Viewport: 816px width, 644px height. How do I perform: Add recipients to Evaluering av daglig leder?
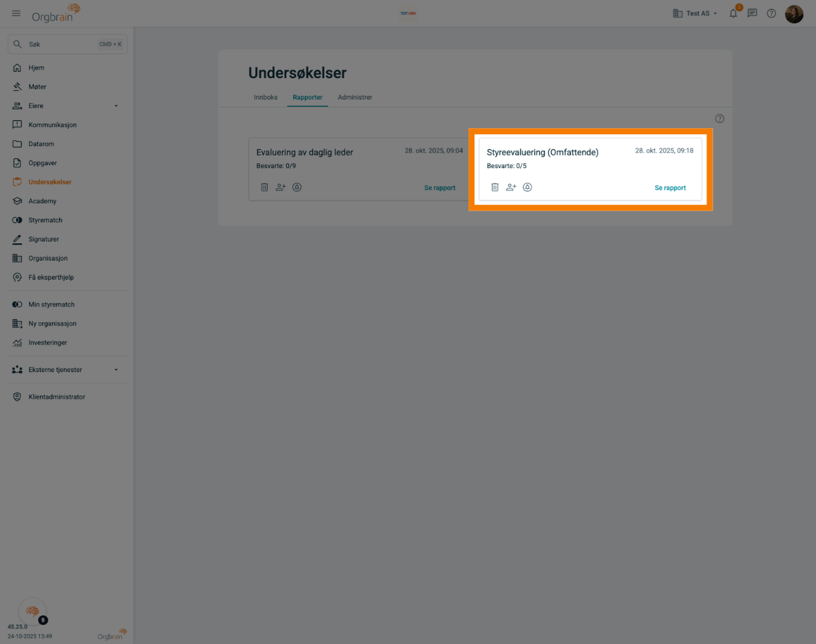click(281, 187)
